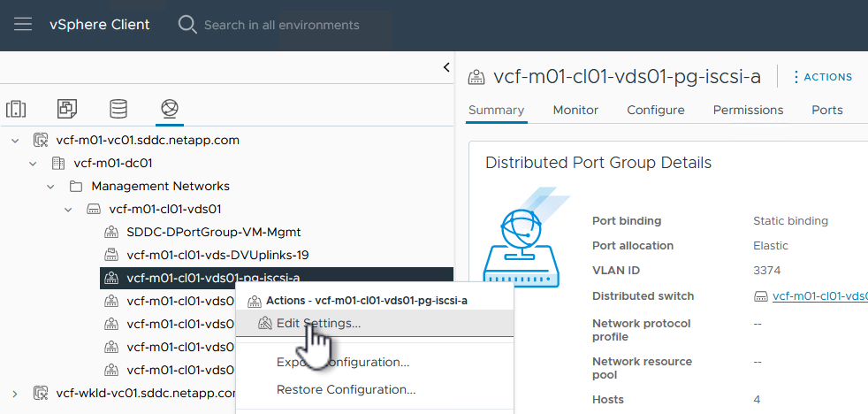Screen dimensions: 868x414
Task: Collapse the Management Networks folder
Action: click(50, 187)
